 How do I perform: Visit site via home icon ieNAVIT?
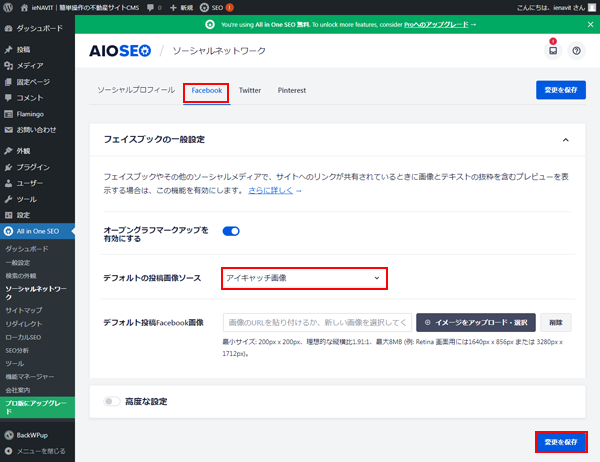pyautogui.click(x=80, y=7)
